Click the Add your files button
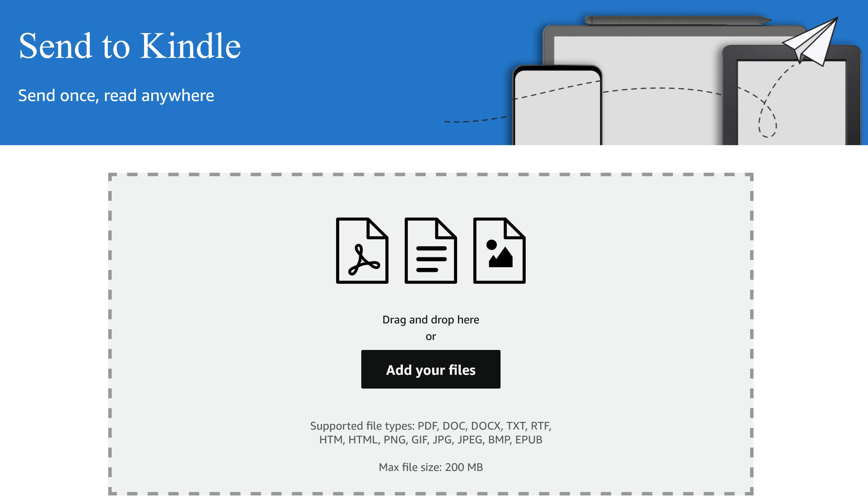The height and width of the screenshot is (502, 868). point(431,369)
